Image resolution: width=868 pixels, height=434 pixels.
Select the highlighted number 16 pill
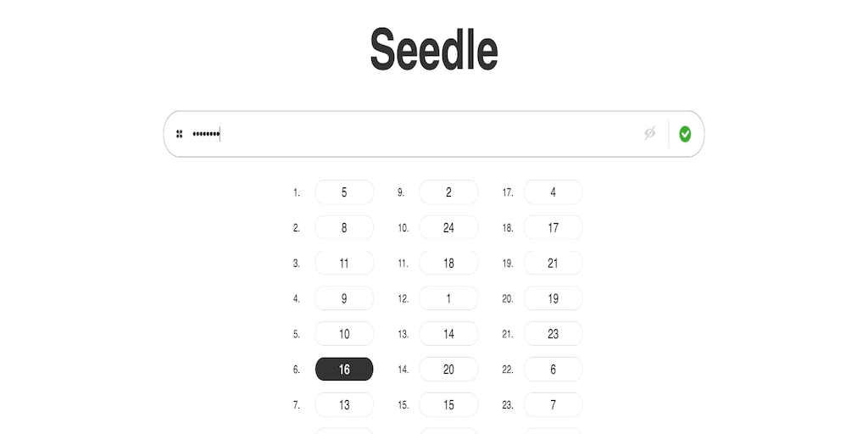click(344, 370)
